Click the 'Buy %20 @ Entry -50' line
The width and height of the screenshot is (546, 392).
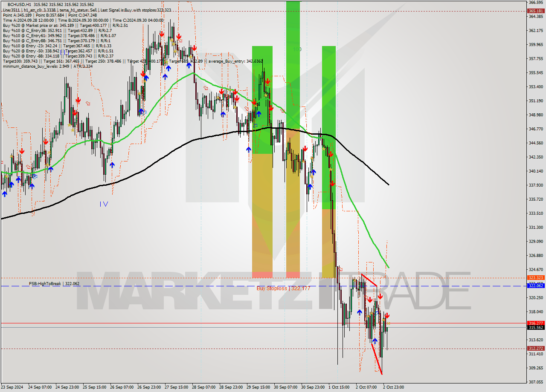point(58,51)
